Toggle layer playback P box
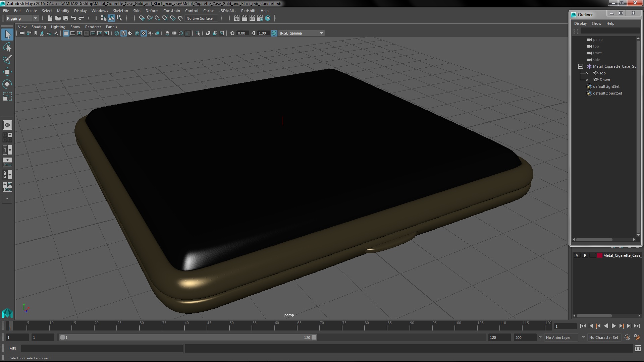The image size is (644, 362). (585, 255)
